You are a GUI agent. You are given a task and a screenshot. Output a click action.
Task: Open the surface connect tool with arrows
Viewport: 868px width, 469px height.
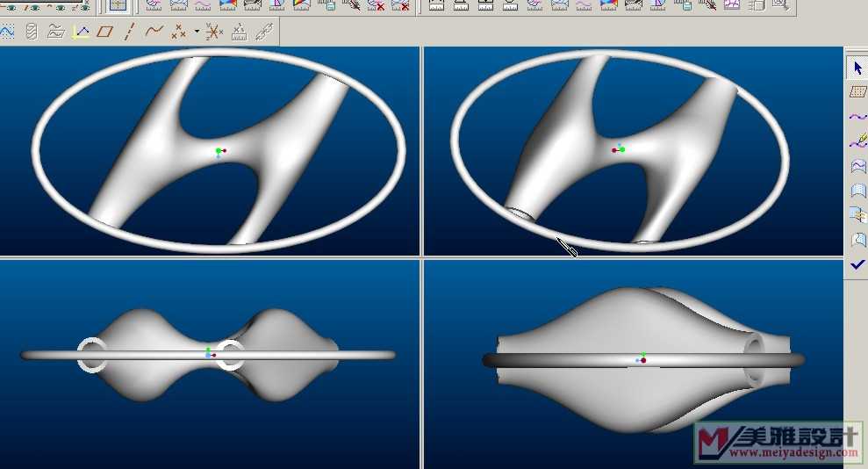(857, 215)
